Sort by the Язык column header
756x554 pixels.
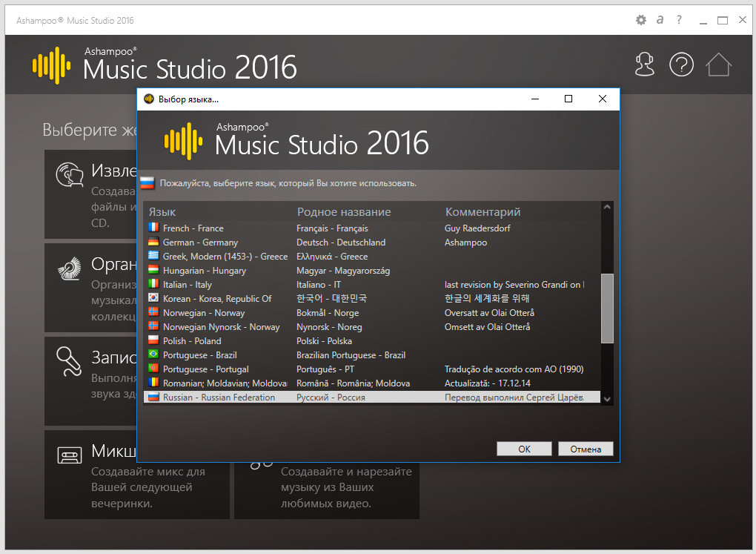click(163, 212)
